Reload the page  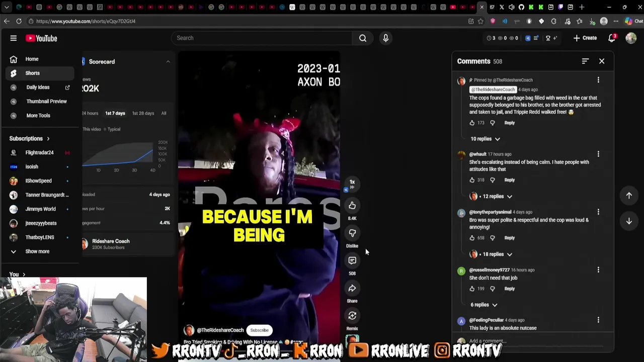click(x=19, y=21)
